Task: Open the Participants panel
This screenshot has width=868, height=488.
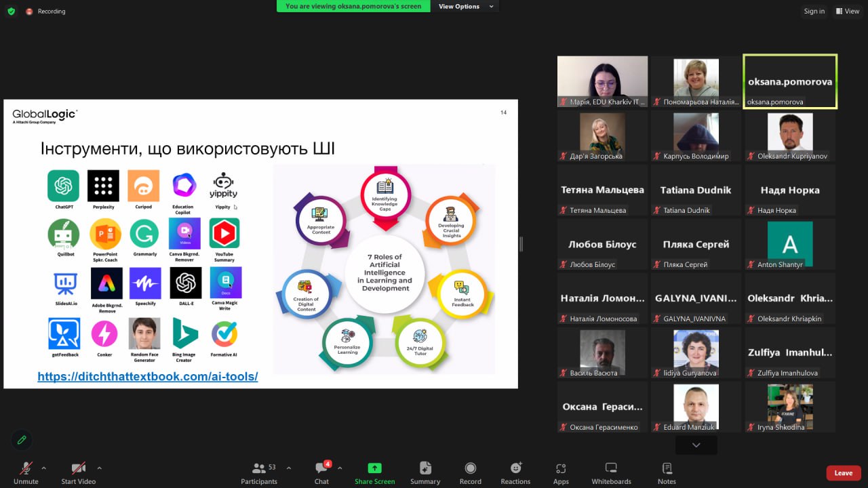Action: tap(259, 472)
